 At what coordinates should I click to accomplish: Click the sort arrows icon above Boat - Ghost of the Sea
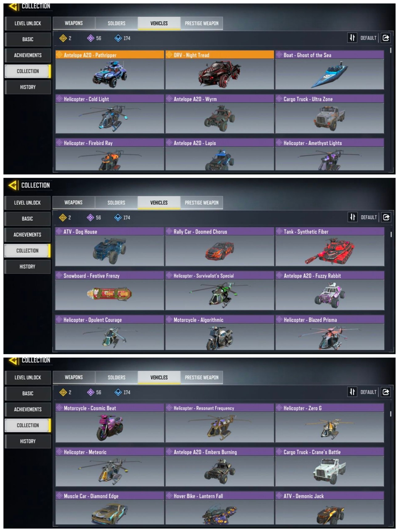click(352, 38)
